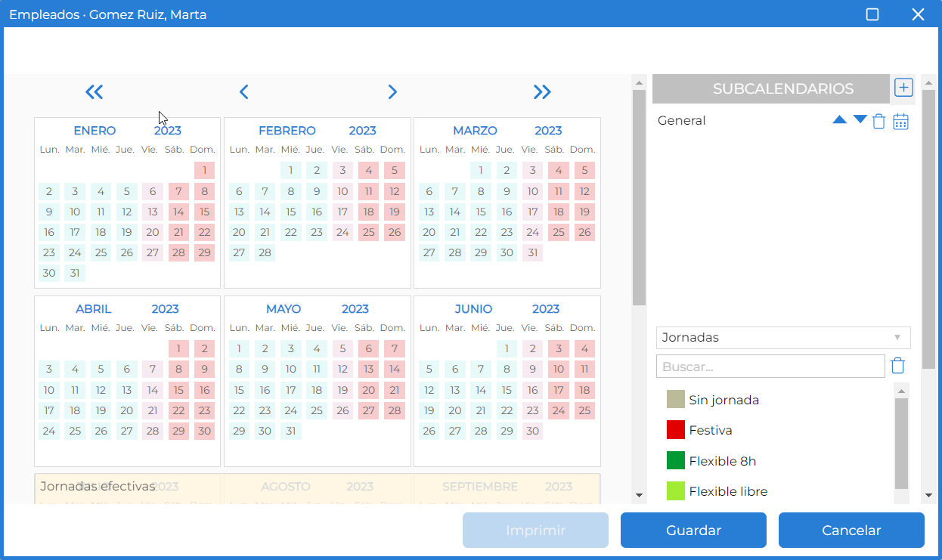Close the Empleados window
Viewport: 942px width, 560px height.
pos(918,14)
